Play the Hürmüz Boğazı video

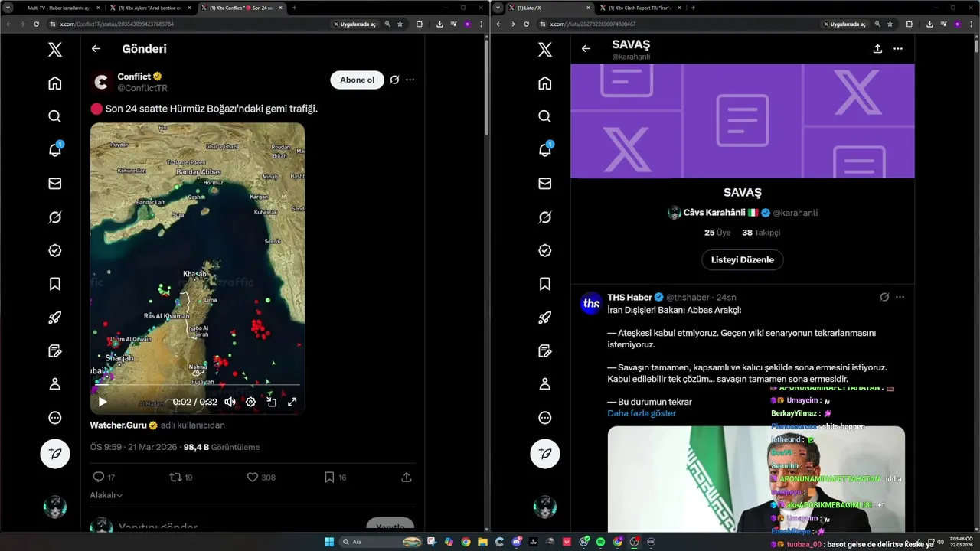coord(103,402)
